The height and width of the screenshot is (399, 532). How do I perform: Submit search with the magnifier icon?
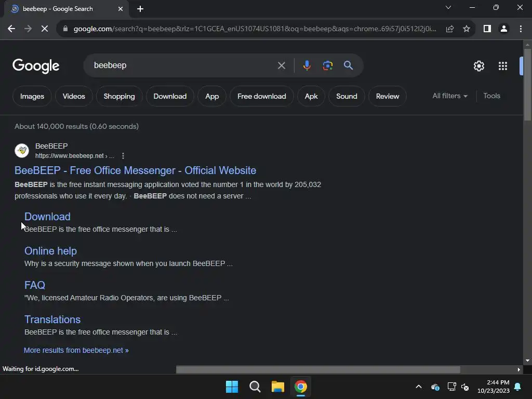pyautogui.click(x=349, y=65)
